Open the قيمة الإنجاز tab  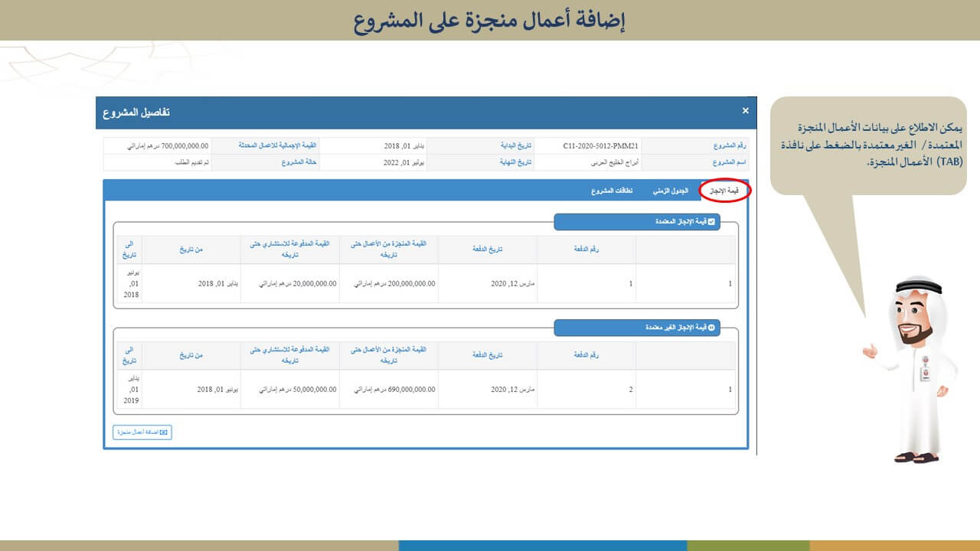click(x=722, y=191)
